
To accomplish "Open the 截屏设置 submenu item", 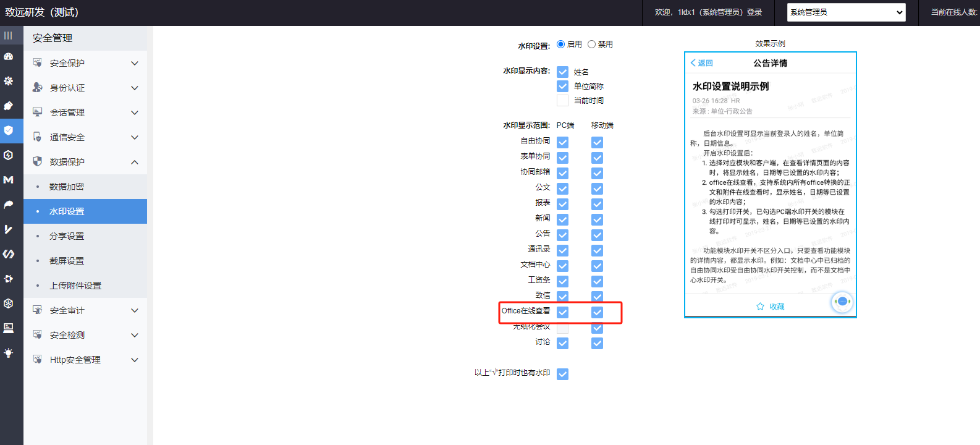I will 85,261.
